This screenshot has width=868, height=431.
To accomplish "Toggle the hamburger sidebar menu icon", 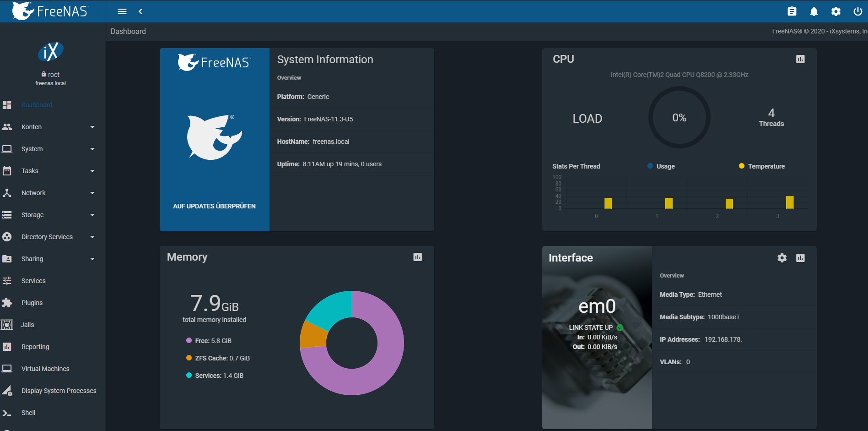I will pos(122,11).
